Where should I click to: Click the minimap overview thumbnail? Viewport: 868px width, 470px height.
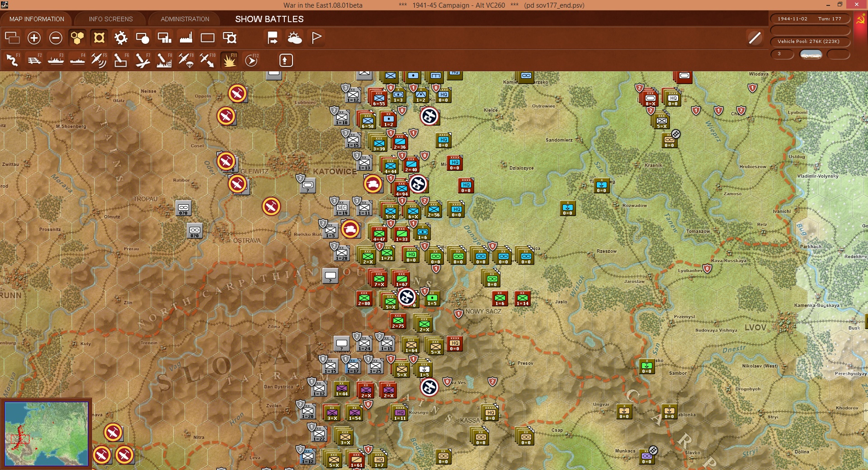coord(46,434)
